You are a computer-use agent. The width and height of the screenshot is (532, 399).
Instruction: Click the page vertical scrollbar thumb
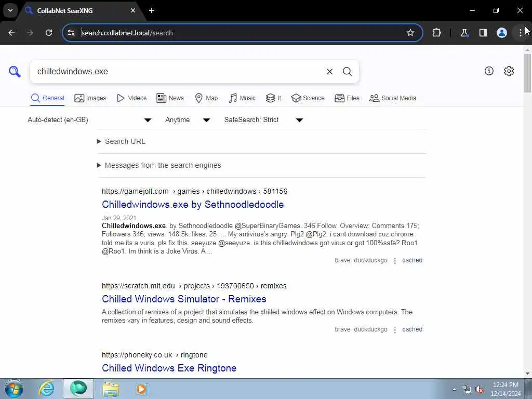527,73
